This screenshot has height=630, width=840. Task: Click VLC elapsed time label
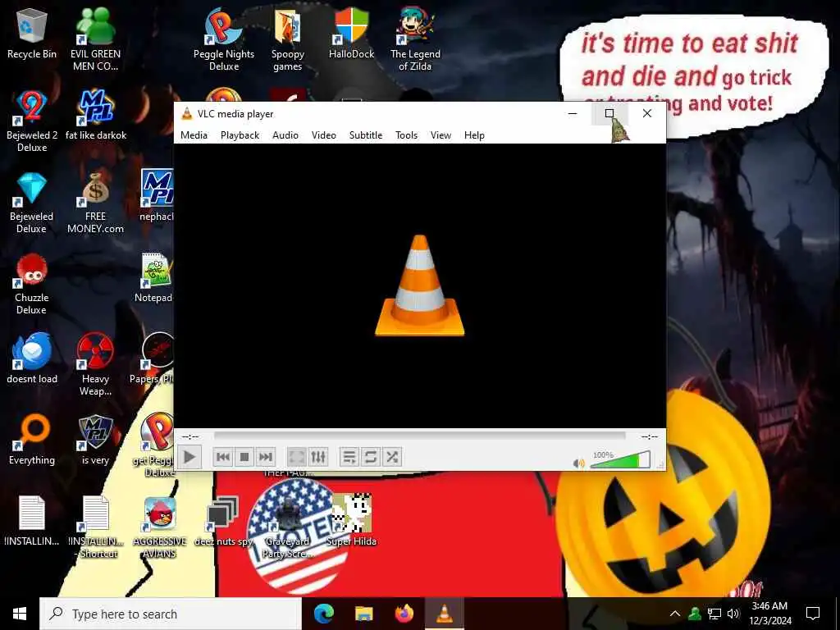[x=190, y=436]
